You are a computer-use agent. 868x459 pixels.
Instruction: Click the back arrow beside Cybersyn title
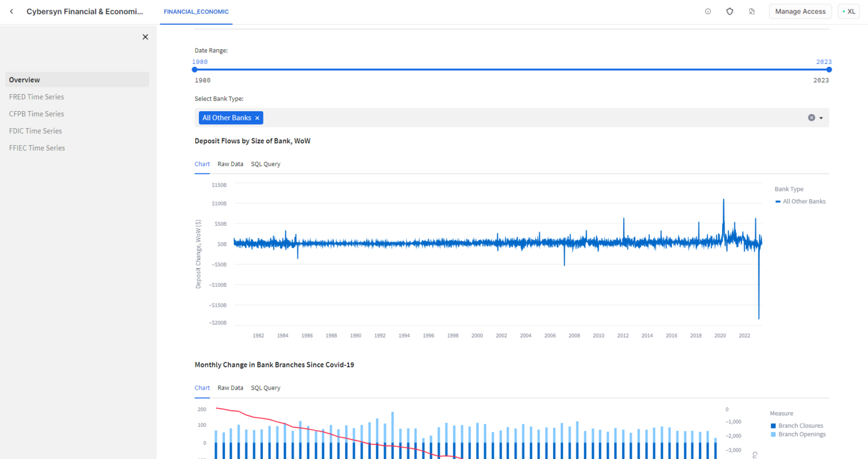point(11,11)
